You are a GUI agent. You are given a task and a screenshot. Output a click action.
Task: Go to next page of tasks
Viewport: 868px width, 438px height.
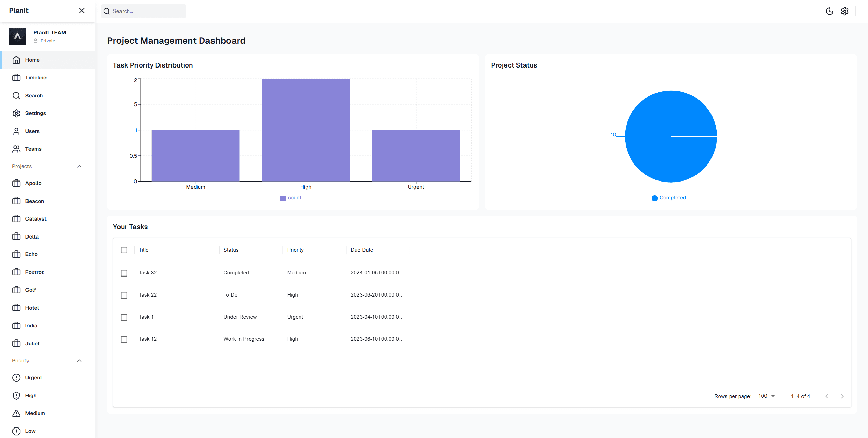tap(842, 396)
